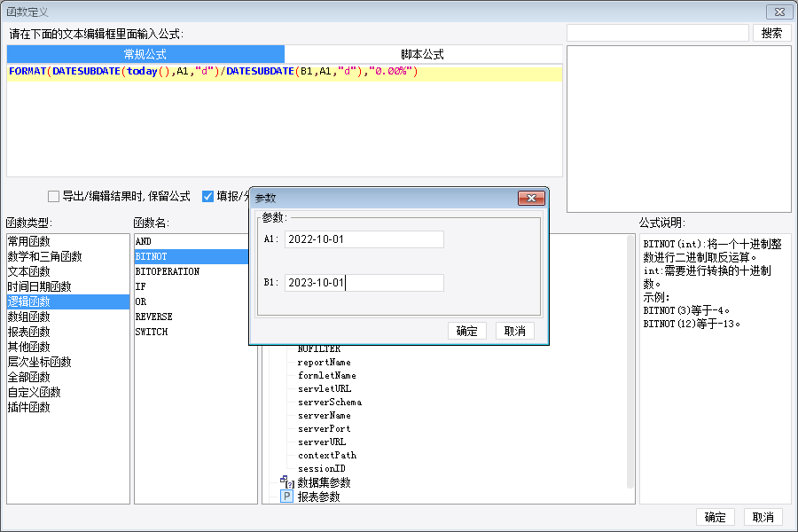Select the 报表参数 tree node label

coord(319,497)
